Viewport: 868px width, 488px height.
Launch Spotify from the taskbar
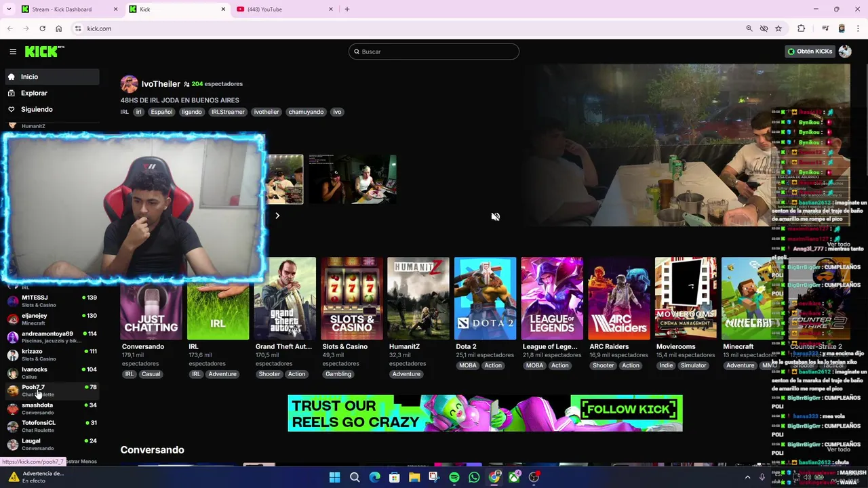pyautogui.click(x=454, y=477)
